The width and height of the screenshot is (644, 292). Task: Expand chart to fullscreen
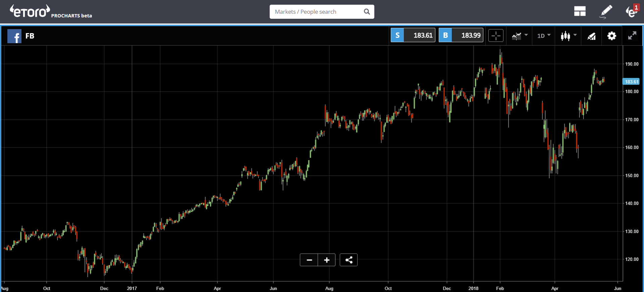[x=632, y=35]
